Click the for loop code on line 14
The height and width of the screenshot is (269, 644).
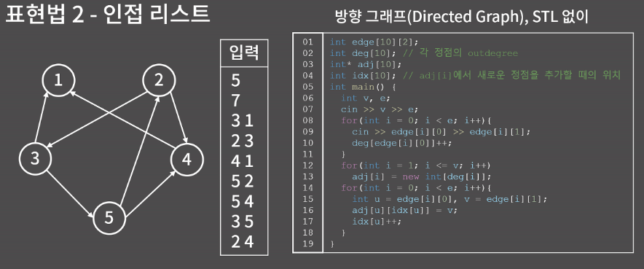(417, 188)
